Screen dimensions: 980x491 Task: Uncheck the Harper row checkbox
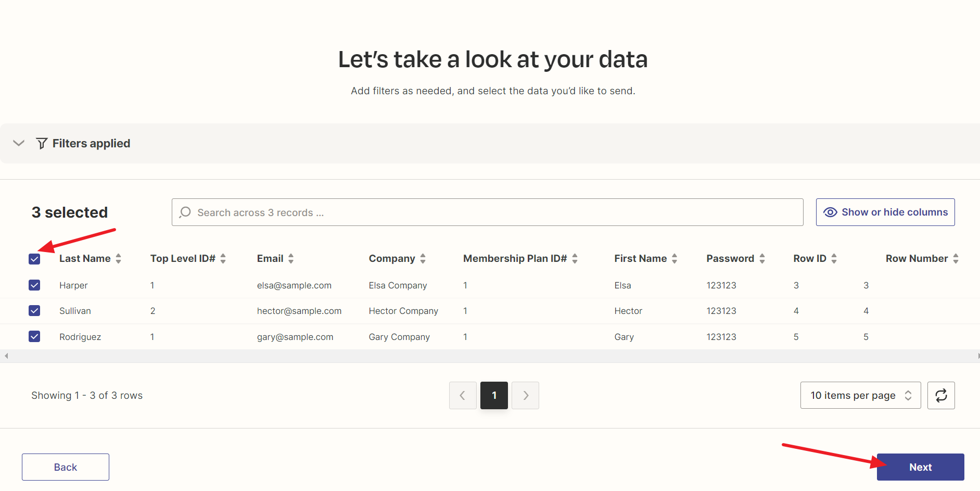coord(34,285)
